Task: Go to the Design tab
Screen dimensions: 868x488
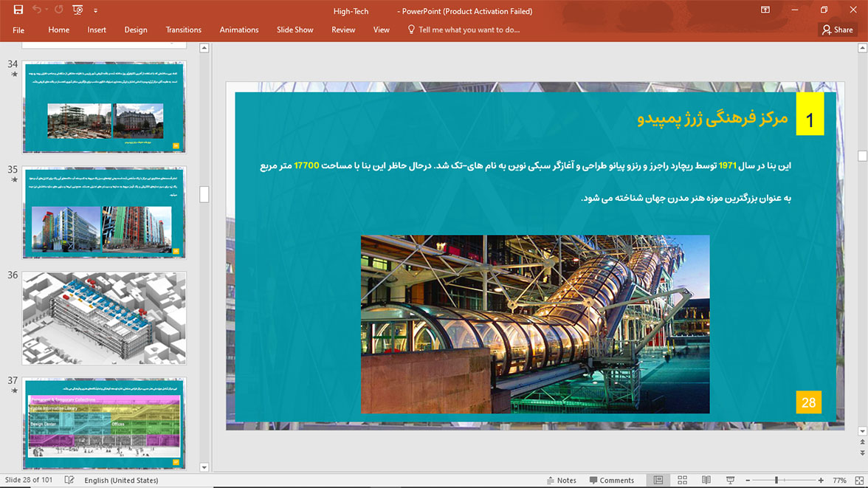Action: [x=136, y=30]
